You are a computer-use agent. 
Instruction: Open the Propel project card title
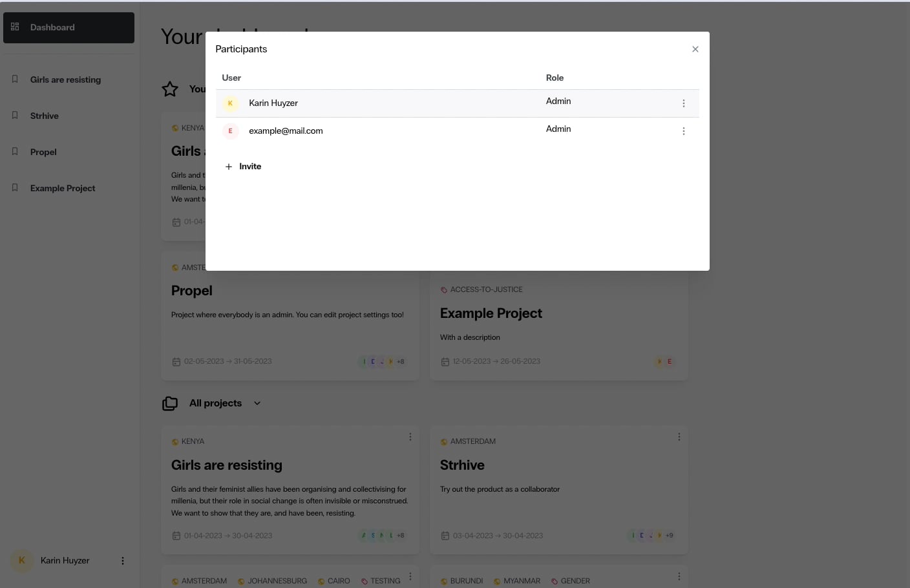(192, 291)
